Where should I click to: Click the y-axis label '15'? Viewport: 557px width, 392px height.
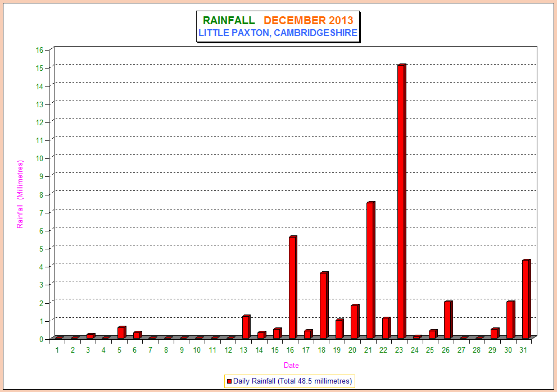pyautogui.click(x=39, y=68)
